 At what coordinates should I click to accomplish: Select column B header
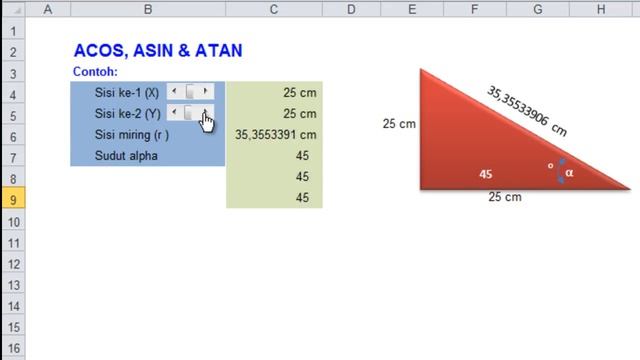click(148, 9)
